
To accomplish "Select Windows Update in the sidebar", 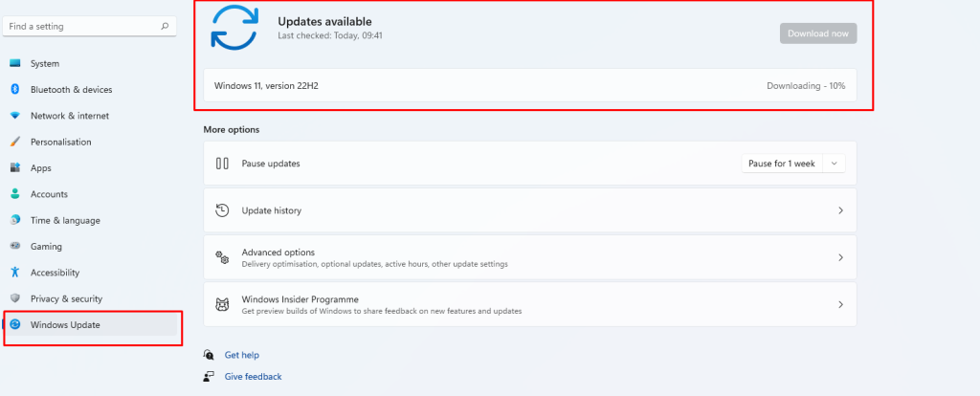I will (x=91, y=325).
